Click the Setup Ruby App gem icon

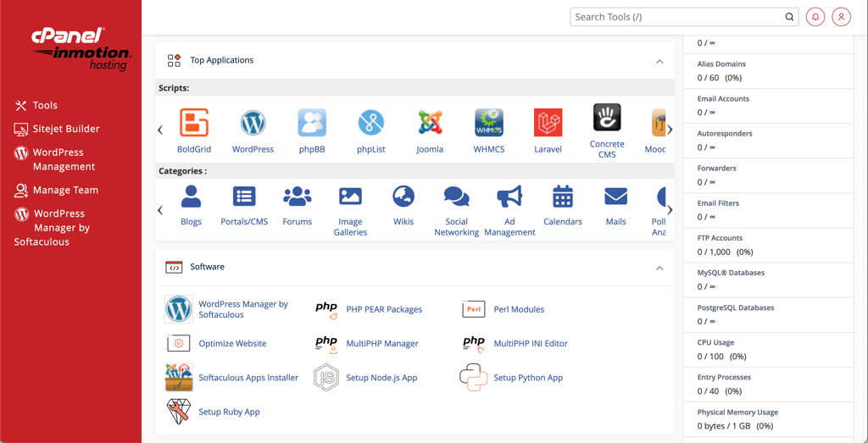click(179, 412)
